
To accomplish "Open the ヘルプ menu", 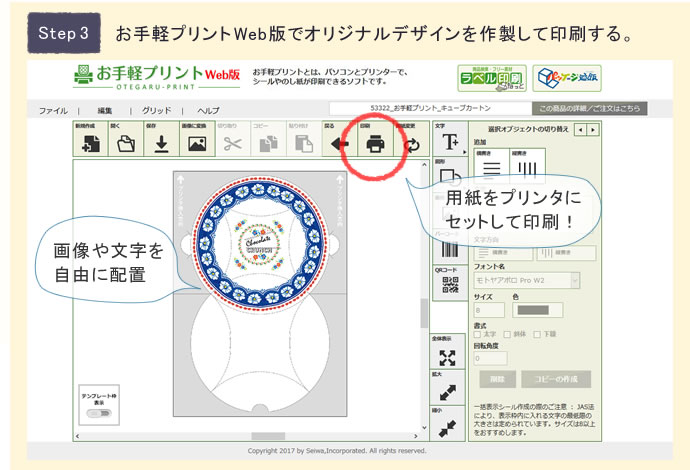I will click(208, 110).
